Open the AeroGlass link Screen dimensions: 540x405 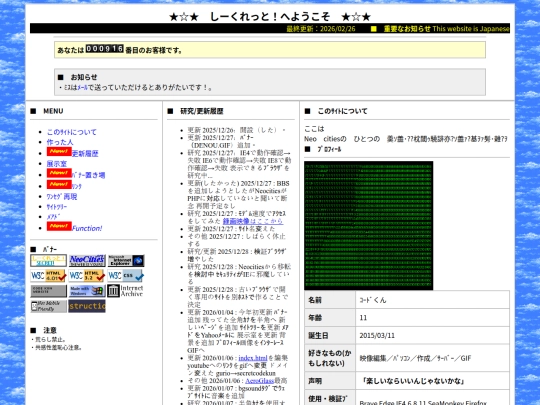coord(260,381)
